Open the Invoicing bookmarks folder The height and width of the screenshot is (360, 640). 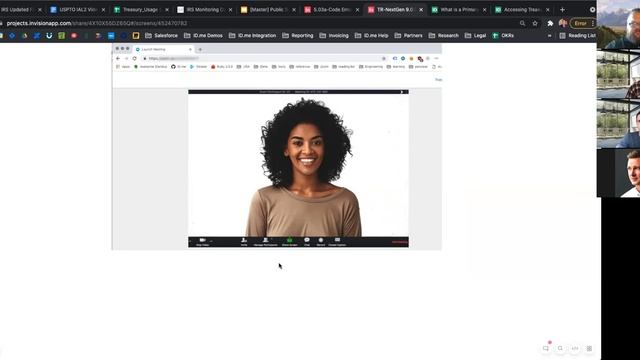point(334,36)
